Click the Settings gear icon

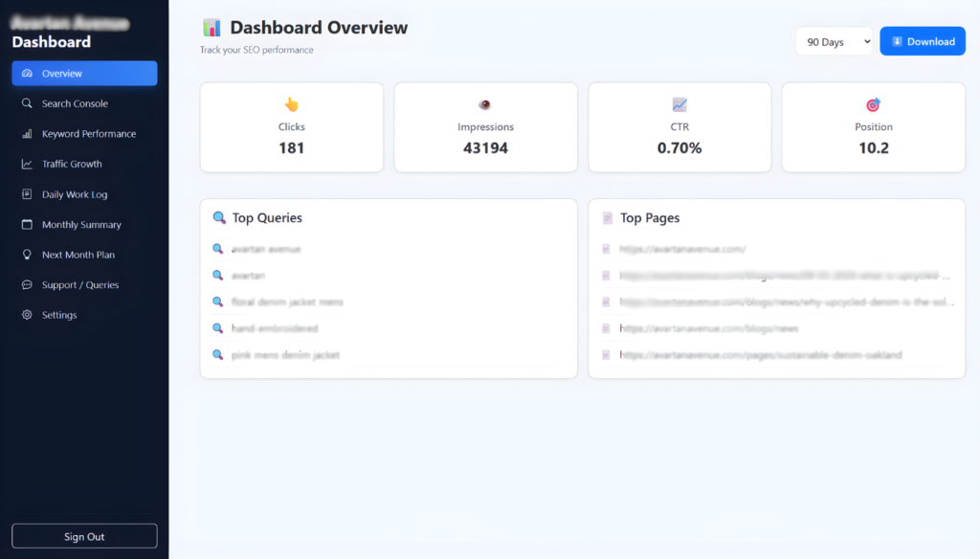[27, 315]
